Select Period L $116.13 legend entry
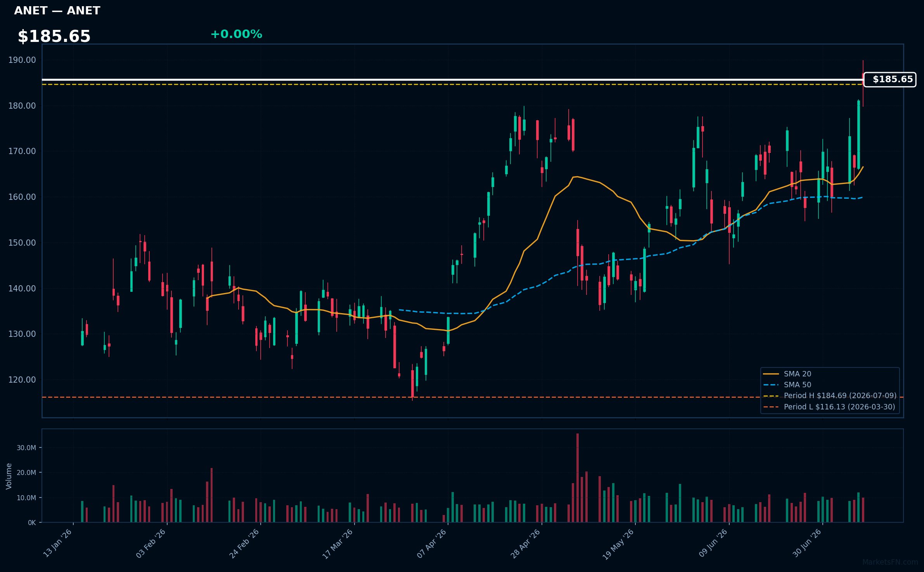The height and width of the screenshot is (572, 924). 829,407
